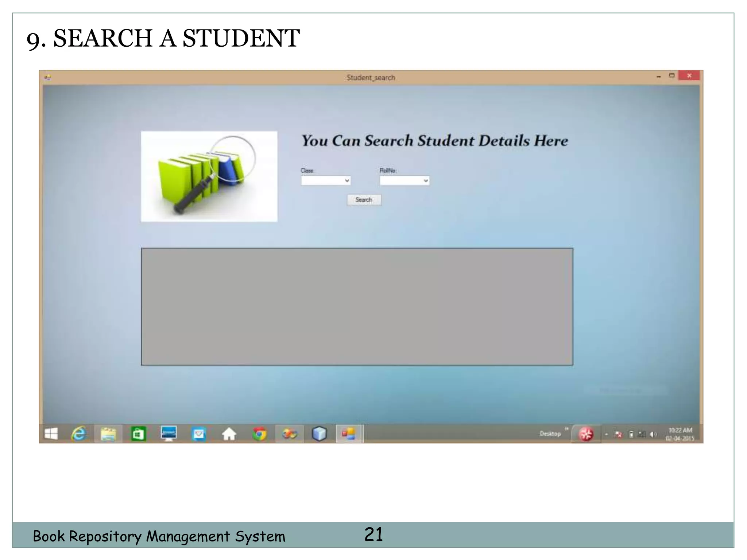Click the colorful infinity taskbar icon
This screenshot has width=747, height=560.
click(x=289, y=434)
